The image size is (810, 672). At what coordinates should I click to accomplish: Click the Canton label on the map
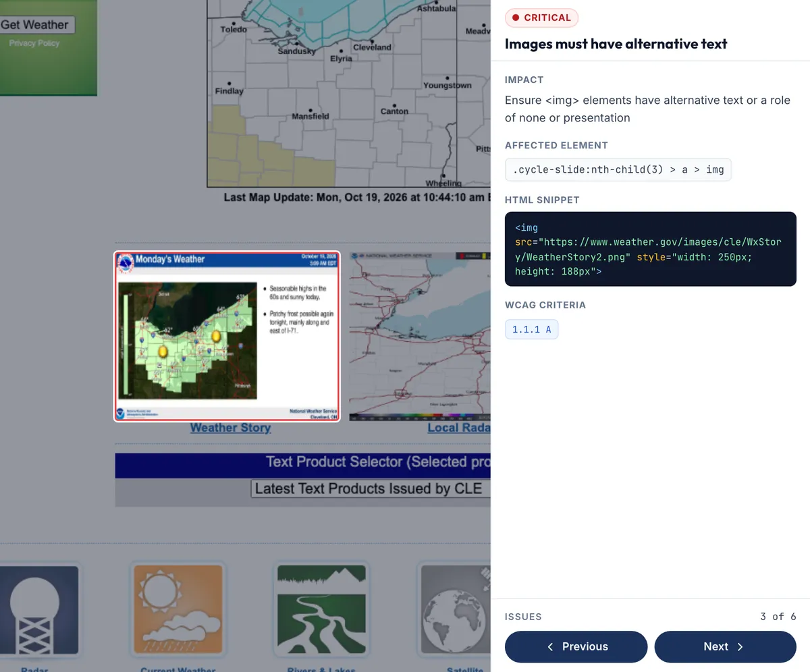(x=394, y=111)
